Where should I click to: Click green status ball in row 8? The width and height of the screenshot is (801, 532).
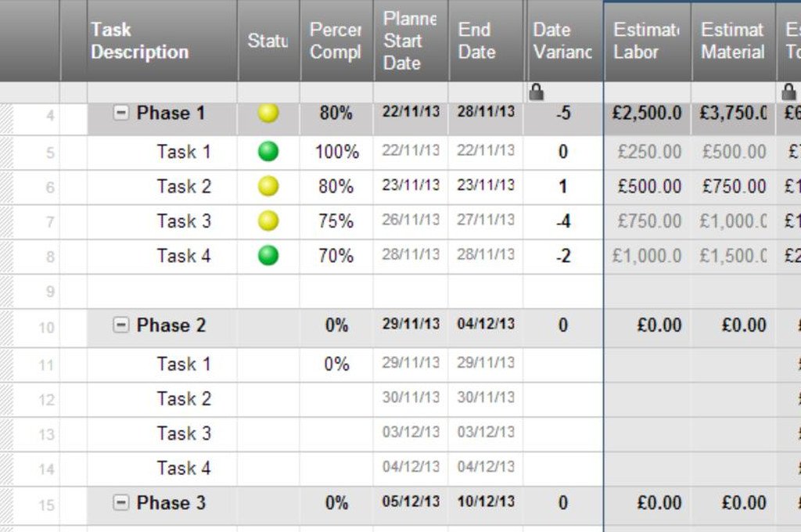[x=268, y=255]
